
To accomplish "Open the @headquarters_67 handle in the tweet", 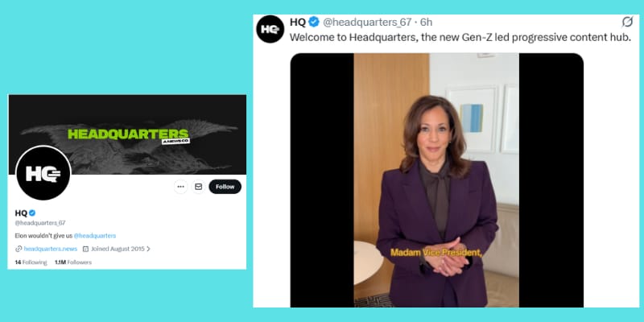I will click(367, 23).
